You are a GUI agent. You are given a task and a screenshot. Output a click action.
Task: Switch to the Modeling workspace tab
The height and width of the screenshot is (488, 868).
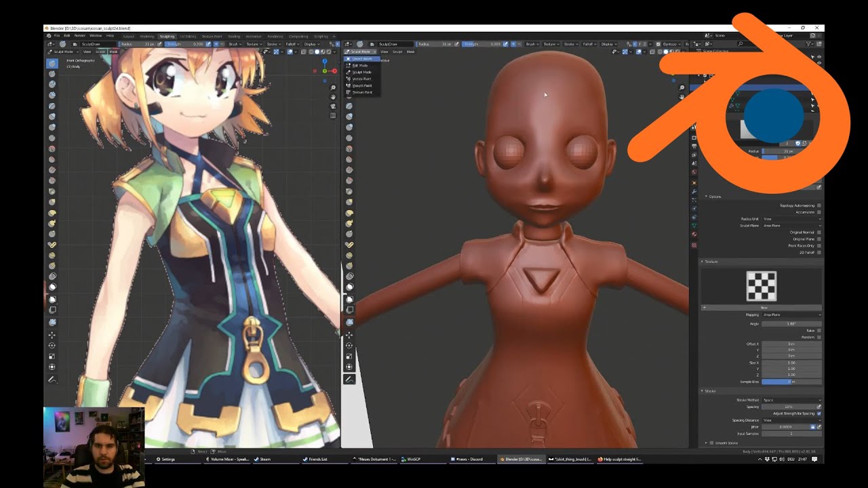coord(147,37)
